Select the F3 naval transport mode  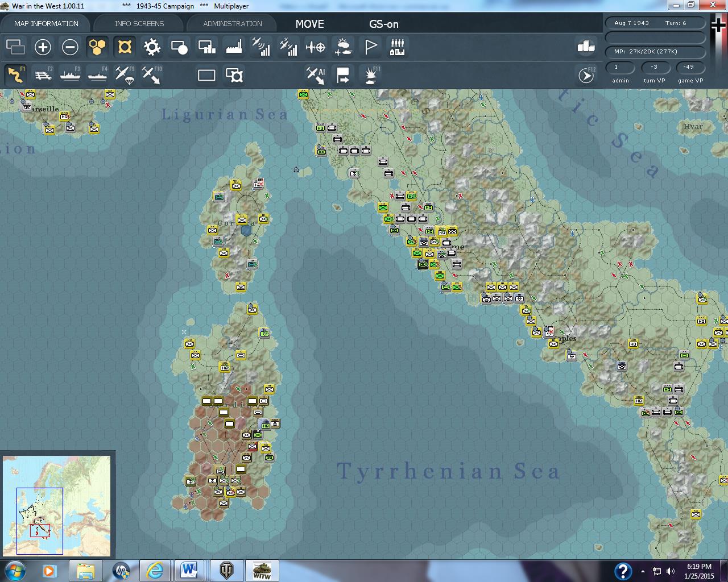(x=70, y=74)
